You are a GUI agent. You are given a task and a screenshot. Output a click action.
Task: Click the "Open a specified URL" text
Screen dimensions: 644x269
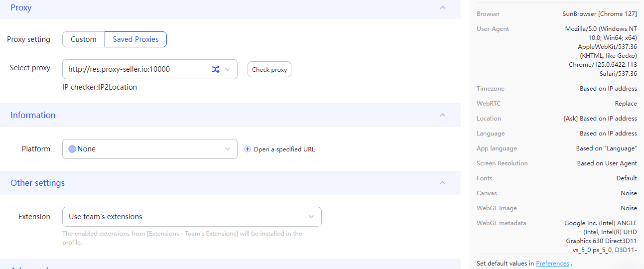point(284,149)
